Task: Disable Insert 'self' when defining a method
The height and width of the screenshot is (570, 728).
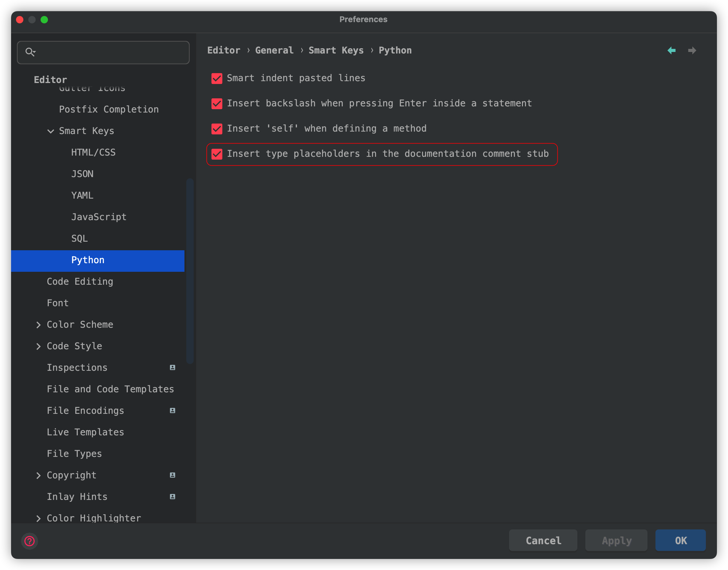Action: point(217,129)
